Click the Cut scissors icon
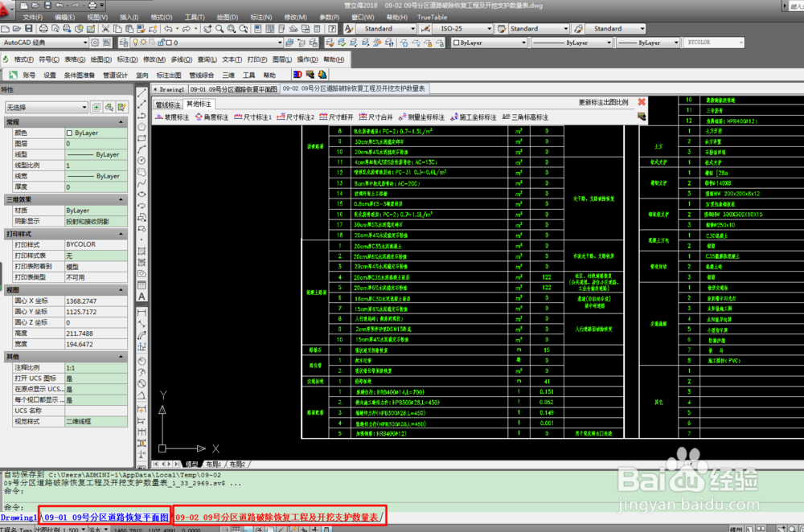 pyautogui.click(x=105, y=29)
